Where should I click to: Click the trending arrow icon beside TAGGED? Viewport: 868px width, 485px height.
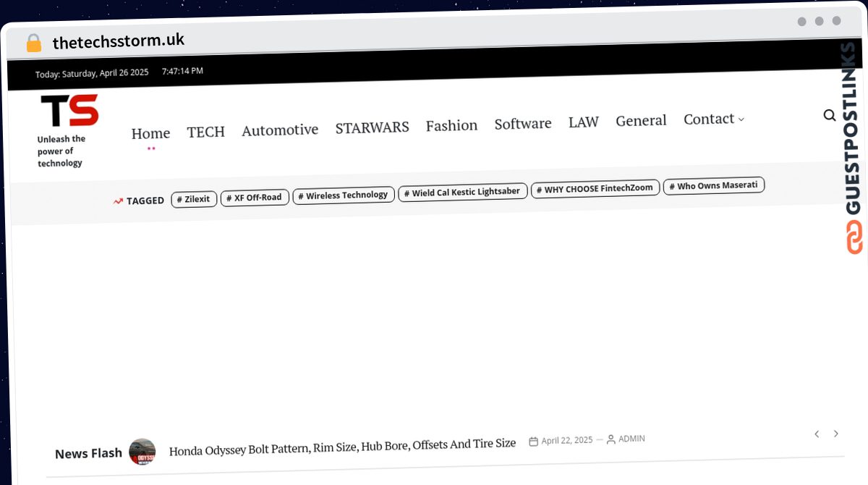pos(118,201)
